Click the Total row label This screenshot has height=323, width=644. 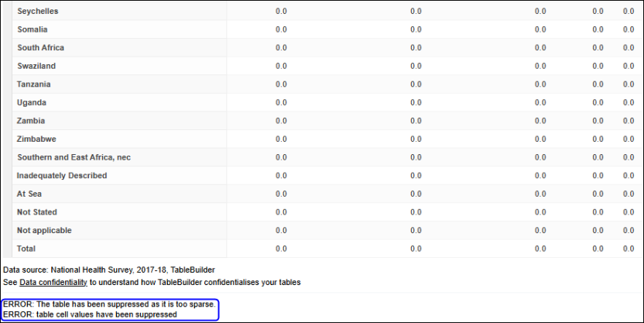[x=27, y=249]
